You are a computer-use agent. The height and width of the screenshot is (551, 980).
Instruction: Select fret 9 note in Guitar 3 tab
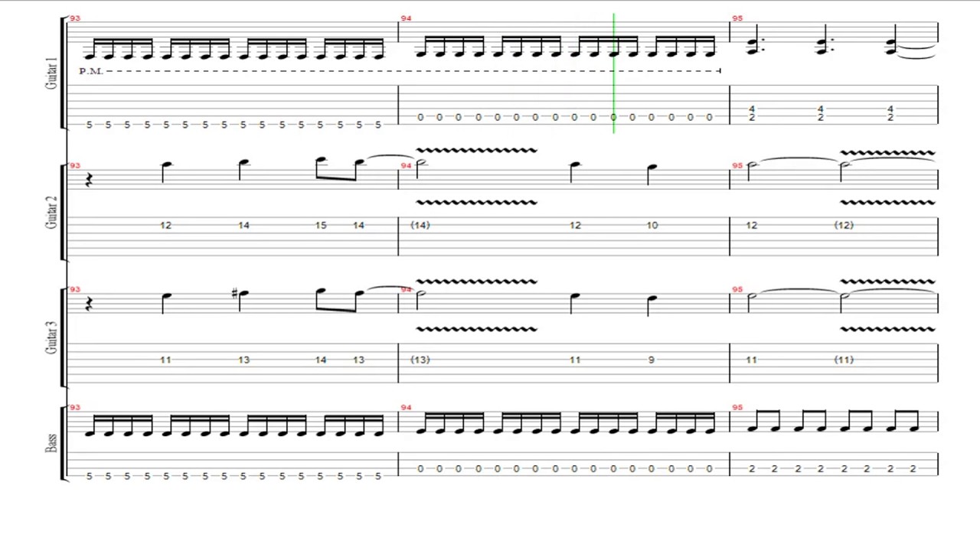pyautogui.click(x=652, y=360)
